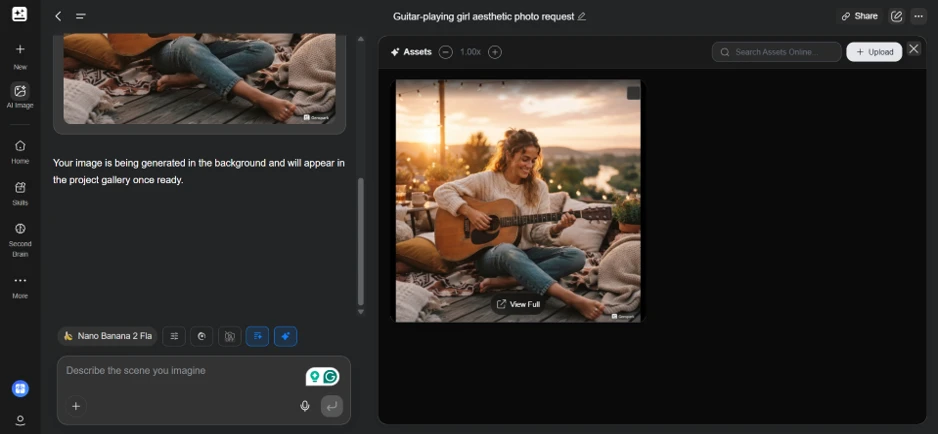Open Second Brain in the sidebar

(20, 239)
